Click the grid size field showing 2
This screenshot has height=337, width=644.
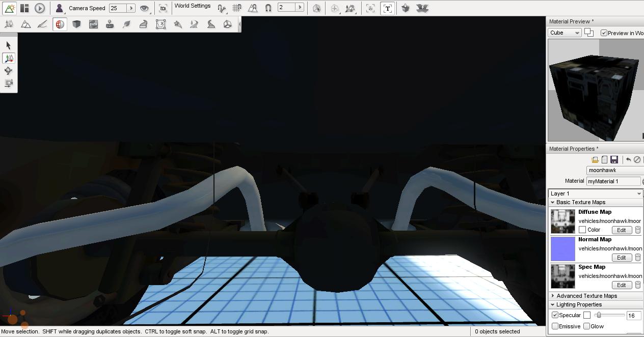[286, 7]
